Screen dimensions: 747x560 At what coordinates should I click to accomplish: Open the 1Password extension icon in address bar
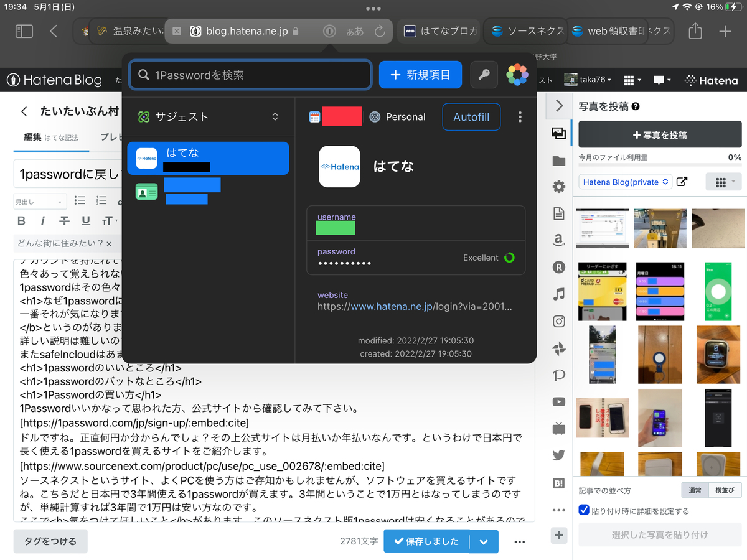pos(330,31)
